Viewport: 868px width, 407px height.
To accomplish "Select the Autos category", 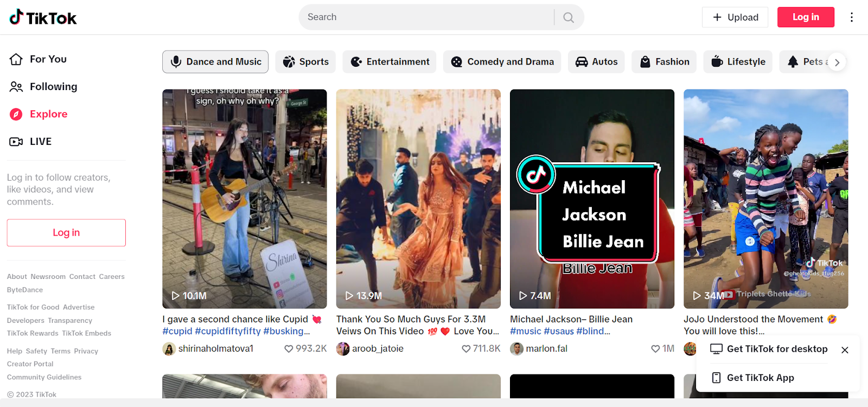I will 596,62.
